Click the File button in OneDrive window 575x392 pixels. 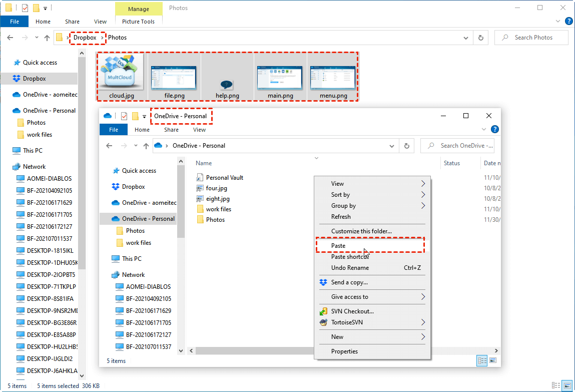pyautogui.click(x=114, y=130)
